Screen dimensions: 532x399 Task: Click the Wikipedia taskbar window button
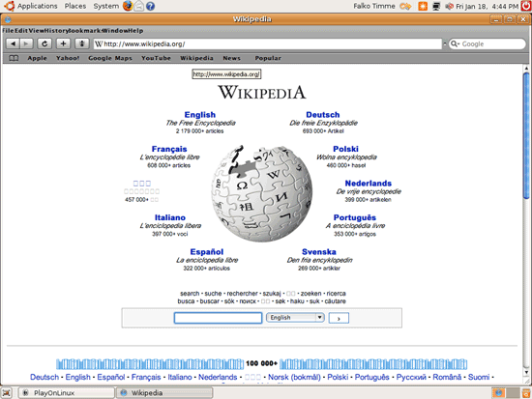(164, 393)
